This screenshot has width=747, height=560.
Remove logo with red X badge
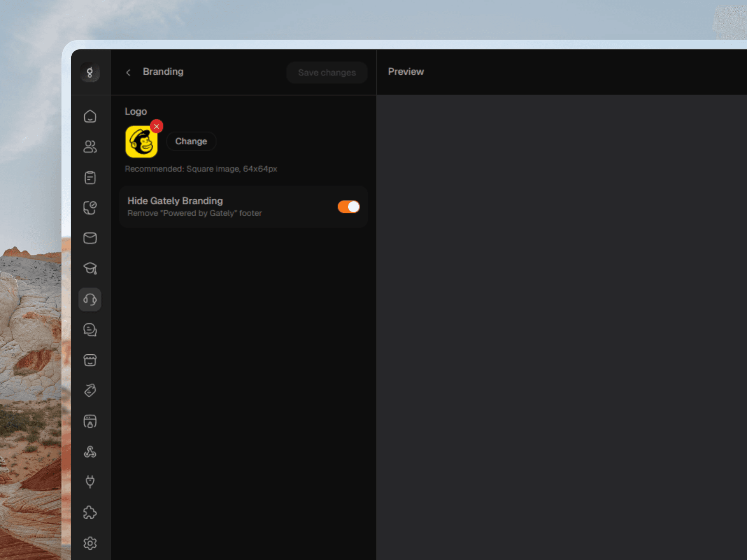pyautogui.click(x=156, y=126)
